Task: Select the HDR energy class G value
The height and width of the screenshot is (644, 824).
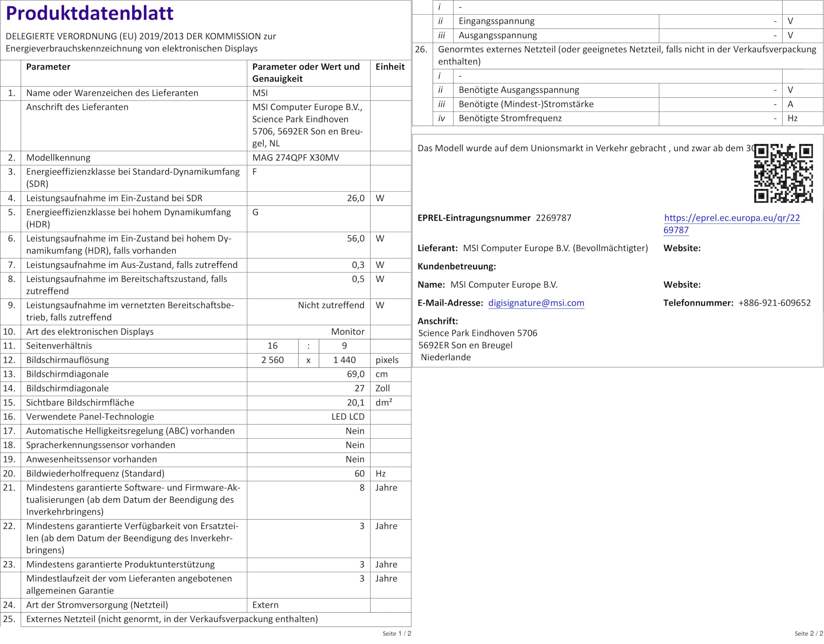Action: [x=255, y=212]
